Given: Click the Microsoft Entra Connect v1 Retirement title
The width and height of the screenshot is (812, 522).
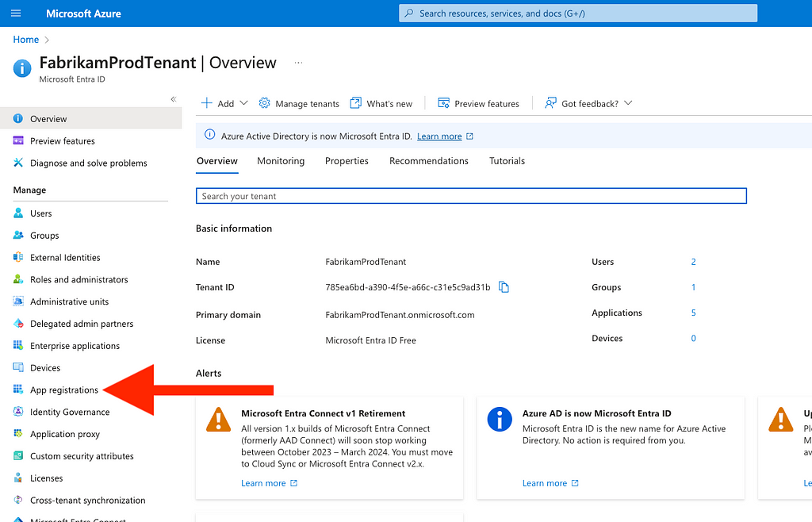Looking at the screenshot, I should click(x=324, y=413).
